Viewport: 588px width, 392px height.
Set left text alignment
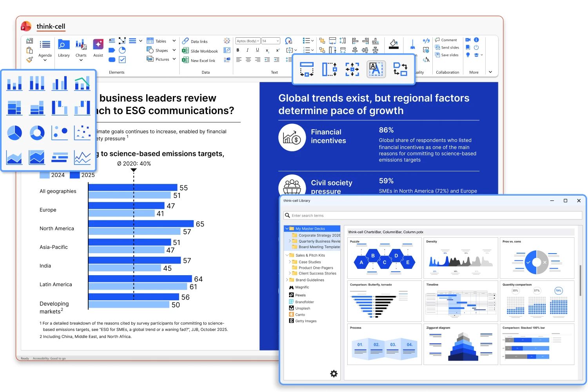tap(239, 60)
